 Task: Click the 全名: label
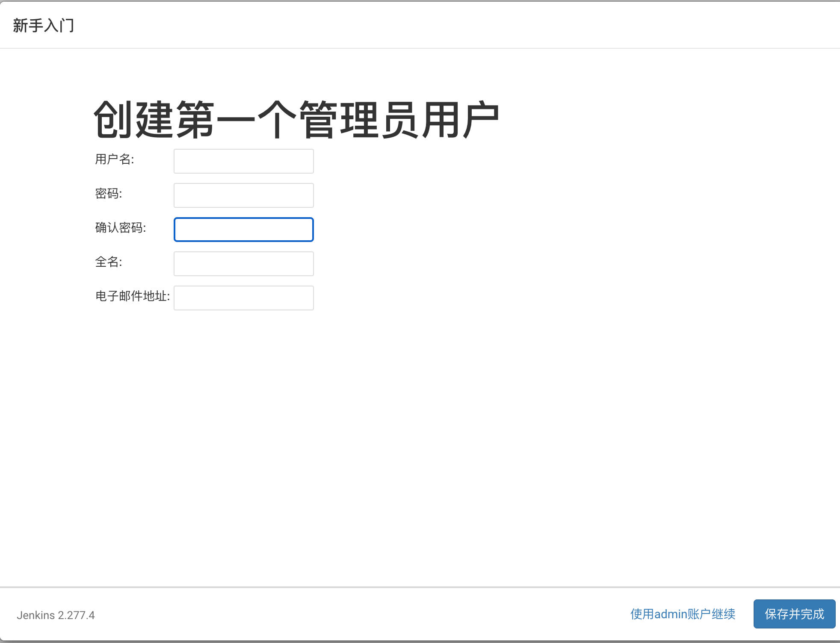[109, 262]
